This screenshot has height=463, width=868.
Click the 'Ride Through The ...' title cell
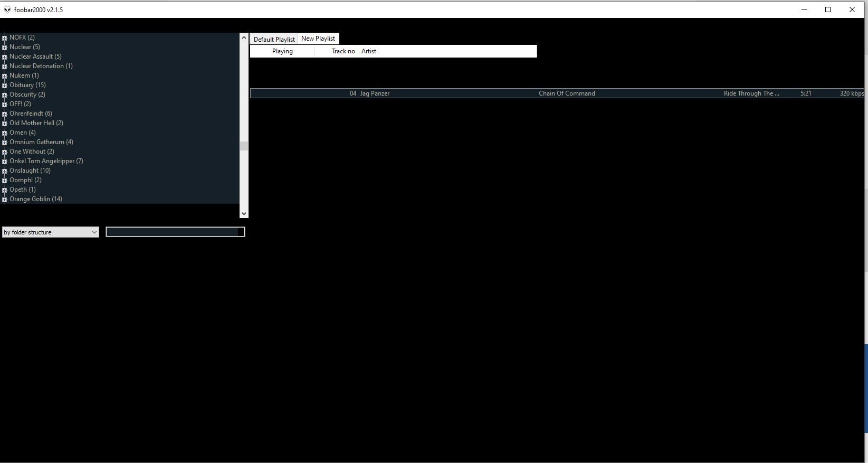coord(751,93)
